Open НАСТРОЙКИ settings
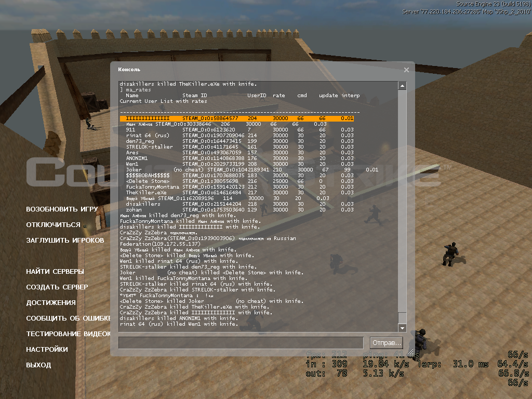 (x=47, y=350)
